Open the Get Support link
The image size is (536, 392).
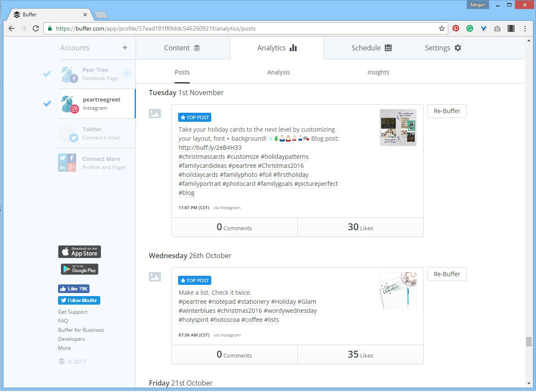[x=73, y=312]
